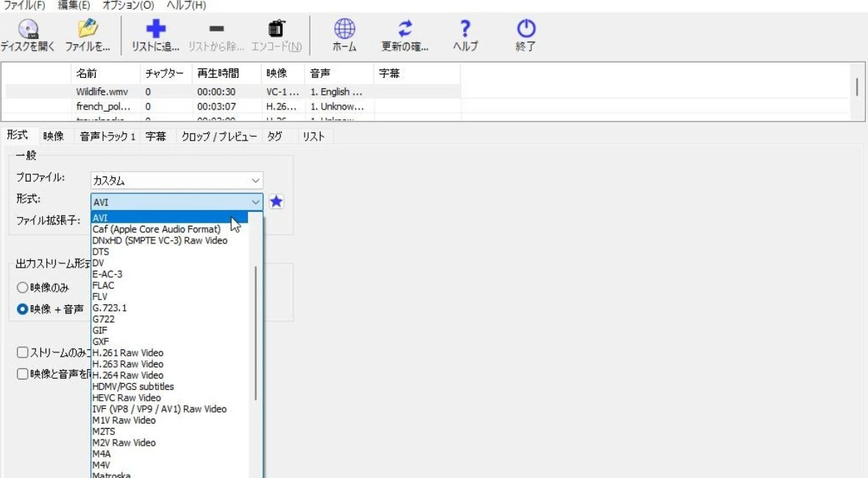Choose G722 in the format list
Image resolution: width=868 pixels, height=478 pixels.
click(169, 318)
